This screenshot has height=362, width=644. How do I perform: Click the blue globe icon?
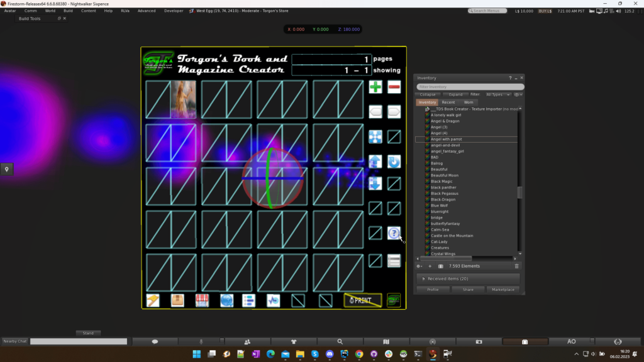[226, 300]
